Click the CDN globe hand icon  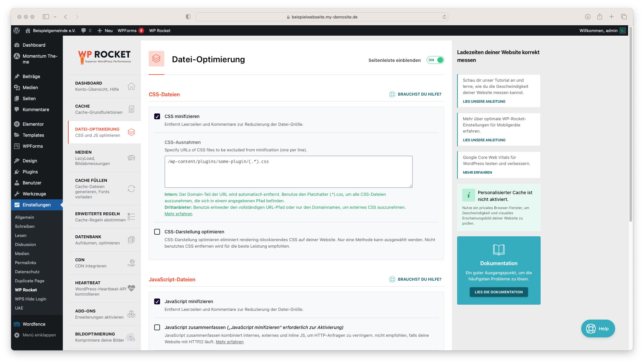tap(131, 263)
